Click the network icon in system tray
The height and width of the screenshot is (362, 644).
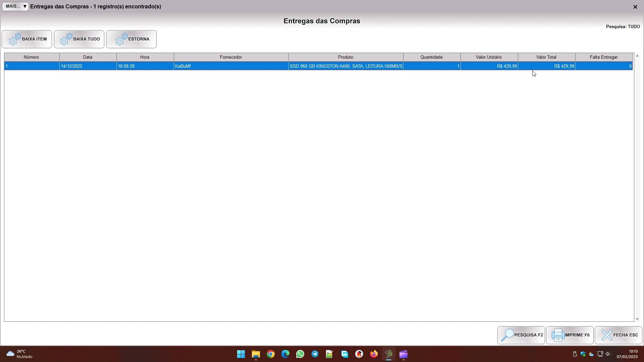point(600,354)
